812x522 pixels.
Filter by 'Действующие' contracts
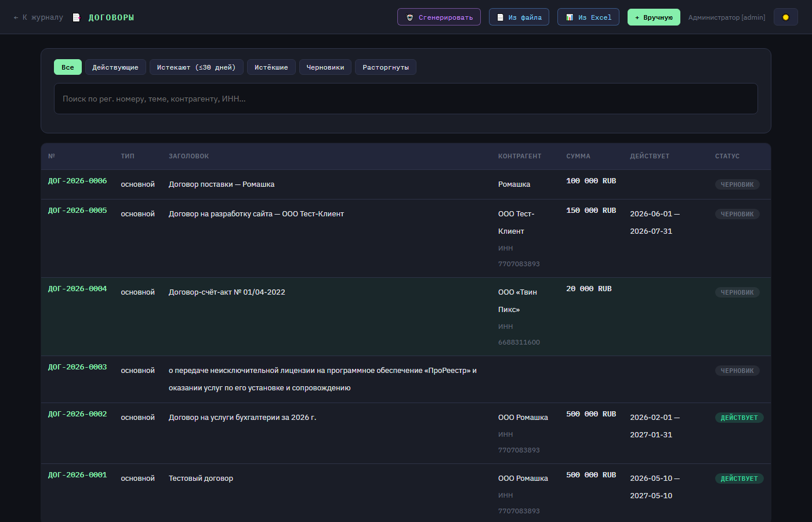pos(115,67)
